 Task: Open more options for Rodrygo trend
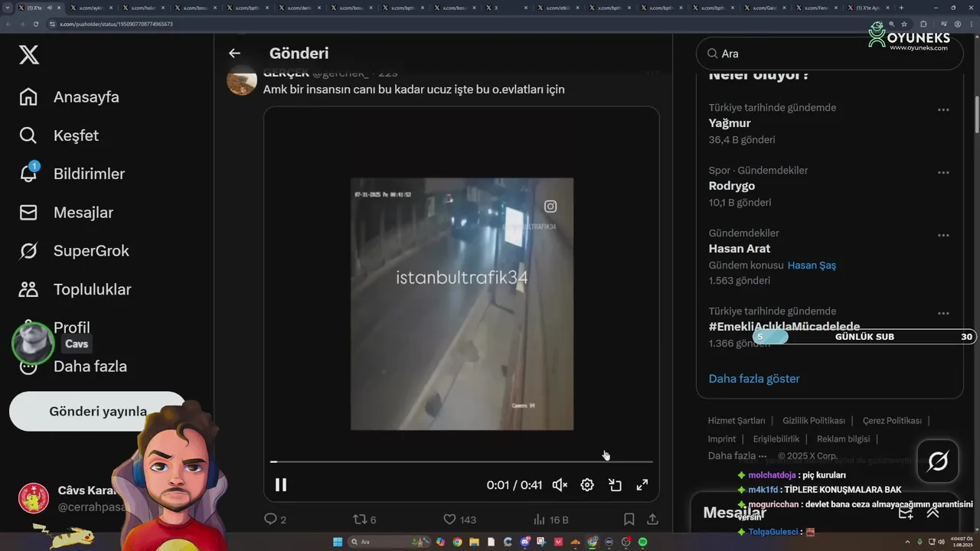click(943, 173)
